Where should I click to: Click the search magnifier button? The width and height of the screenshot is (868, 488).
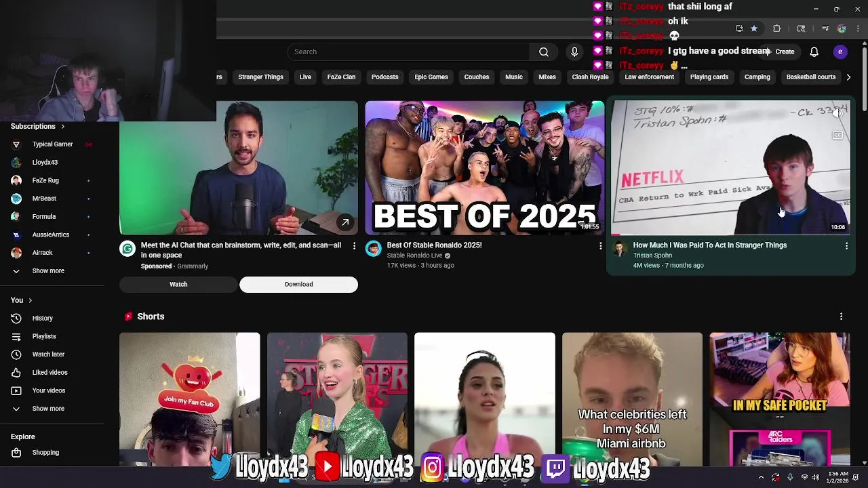pyautogui.click(x=544, y=52)
